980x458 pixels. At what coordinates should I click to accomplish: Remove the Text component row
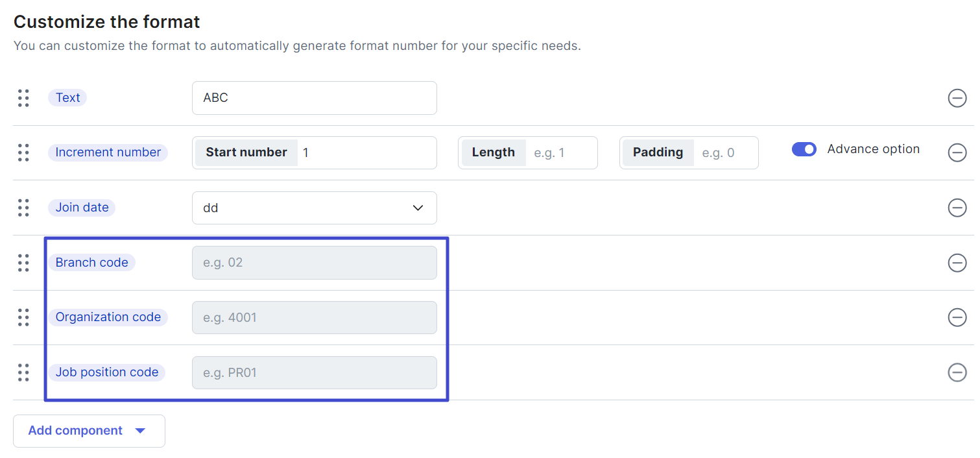957,98
